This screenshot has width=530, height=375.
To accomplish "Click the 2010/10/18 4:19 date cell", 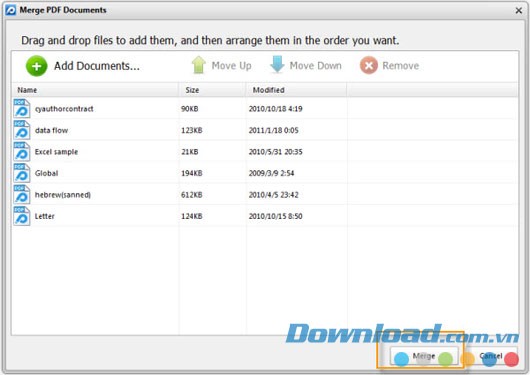I will point(275,109).
